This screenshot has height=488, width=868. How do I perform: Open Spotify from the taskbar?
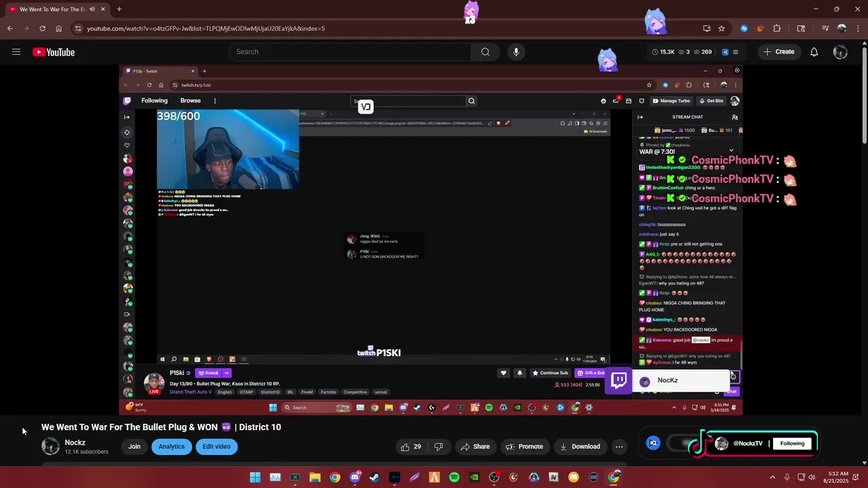pos(454,477)
